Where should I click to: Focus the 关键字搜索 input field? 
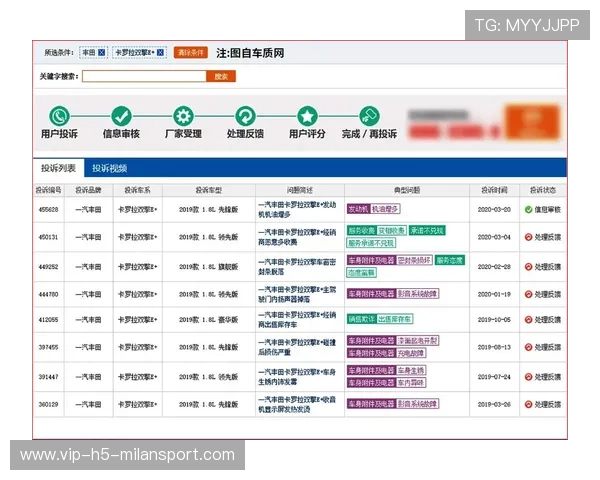click(x=144, y=76)
